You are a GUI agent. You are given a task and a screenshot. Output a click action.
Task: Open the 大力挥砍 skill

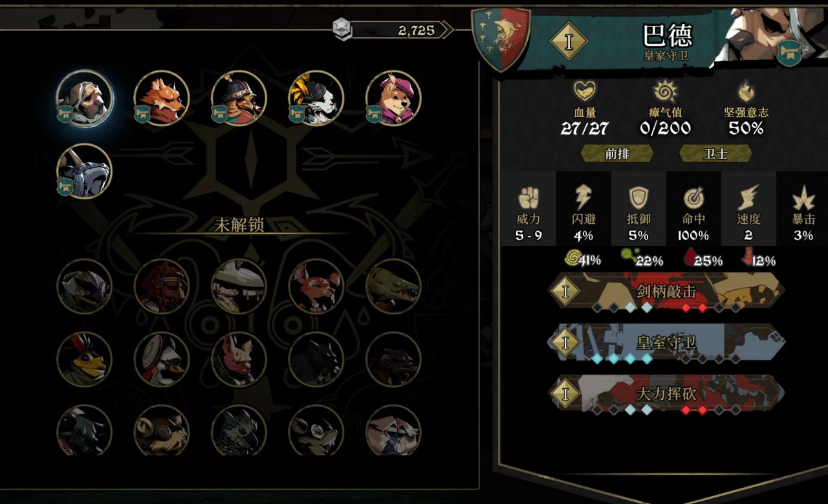(x=666, y=393)
